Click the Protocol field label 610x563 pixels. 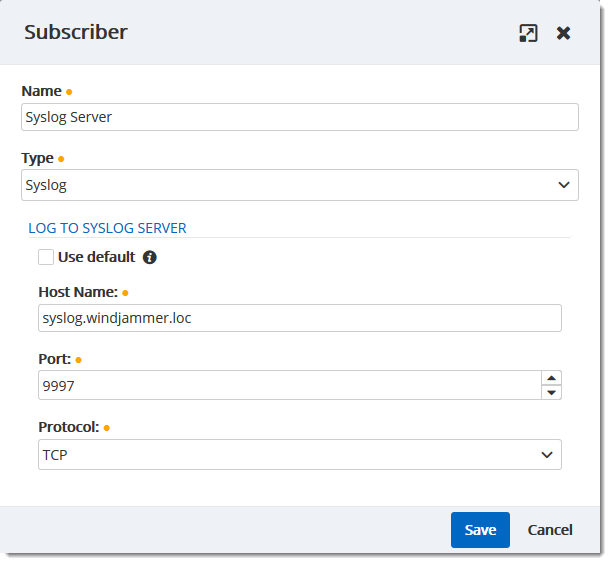tap(68, 427)
